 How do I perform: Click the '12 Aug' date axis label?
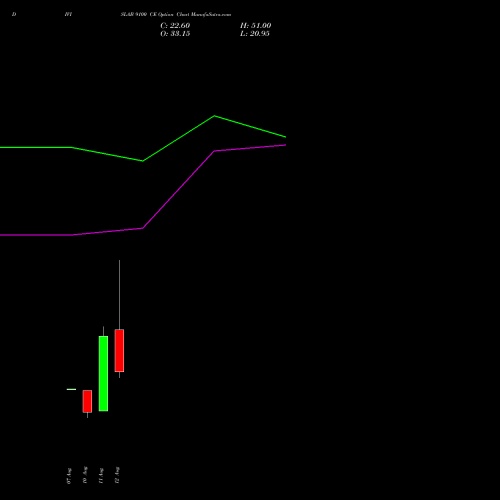click(117, 475)
